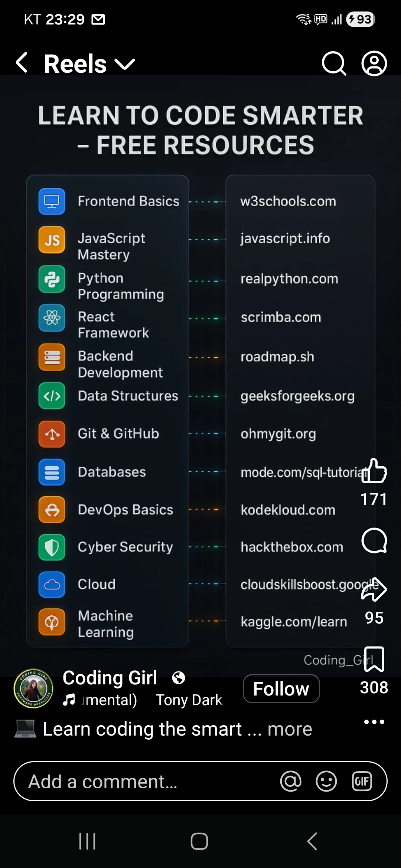Open the GIF picker icon
The width and height of the screenshot is (401, 868).
(x=362, y=781)
